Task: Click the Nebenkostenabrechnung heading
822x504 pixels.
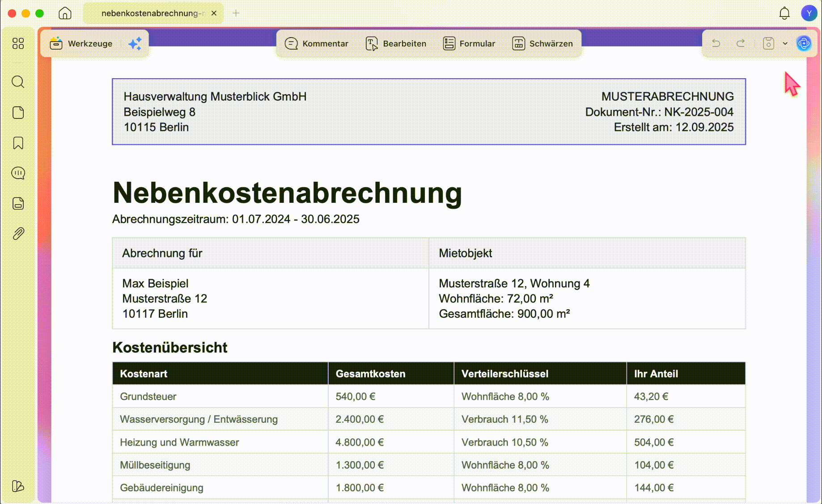Action: click(287, 193)
